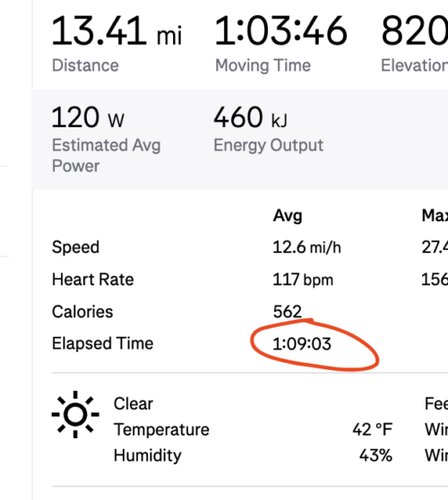Click the Estimated Avg Power label
This screenshot has height=500, width=448.
pos(107,156)
